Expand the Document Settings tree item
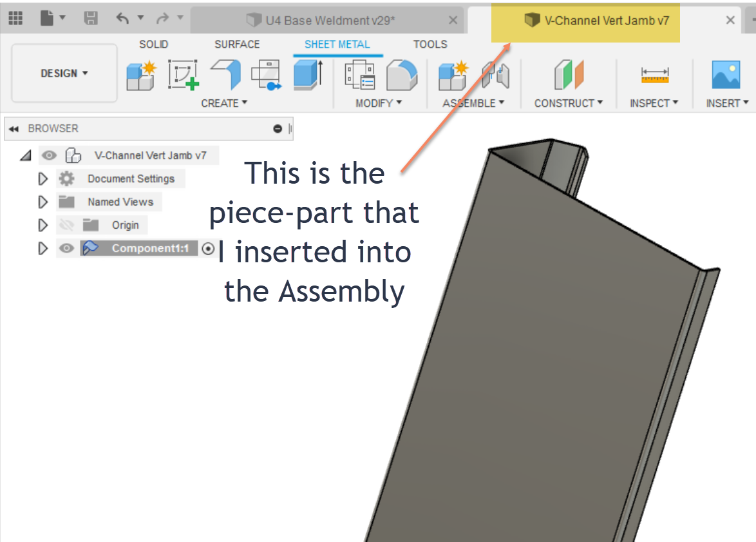This screenshot has width=756, height=542. pyautogui.click(x=43, y=179)
